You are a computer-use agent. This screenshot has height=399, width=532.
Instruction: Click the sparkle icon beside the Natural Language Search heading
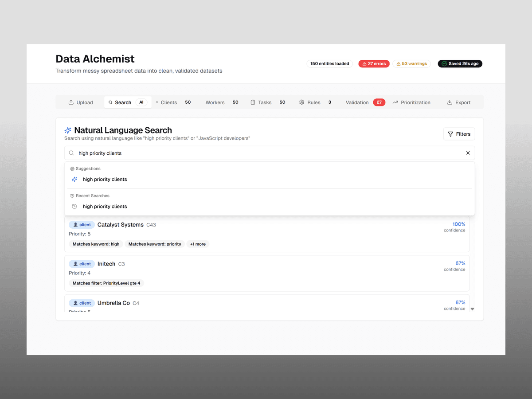[68, 130]
